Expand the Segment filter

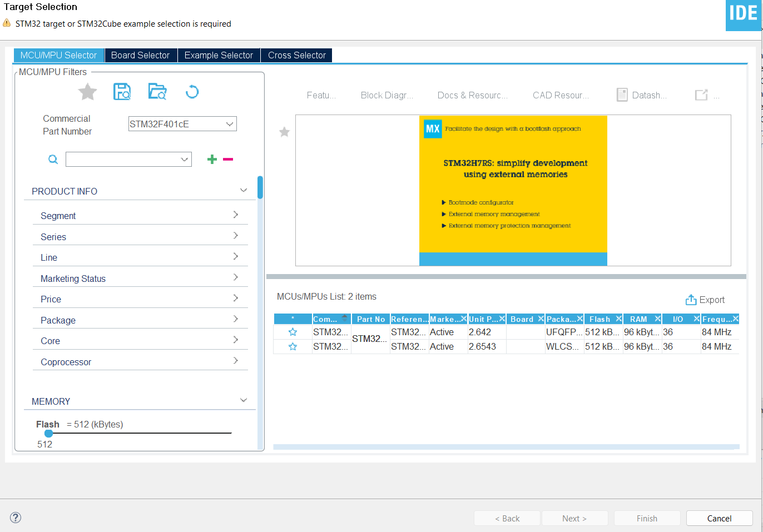coord(236,215)
